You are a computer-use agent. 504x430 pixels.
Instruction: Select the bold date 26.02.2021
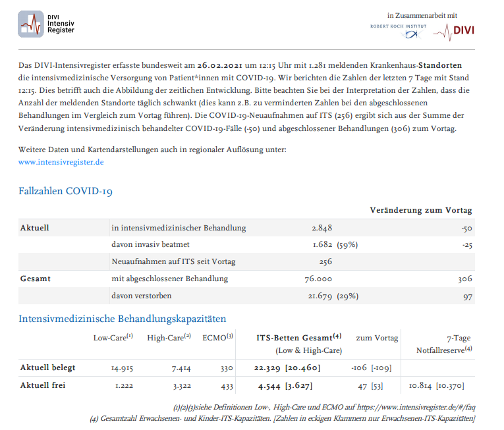217,65
